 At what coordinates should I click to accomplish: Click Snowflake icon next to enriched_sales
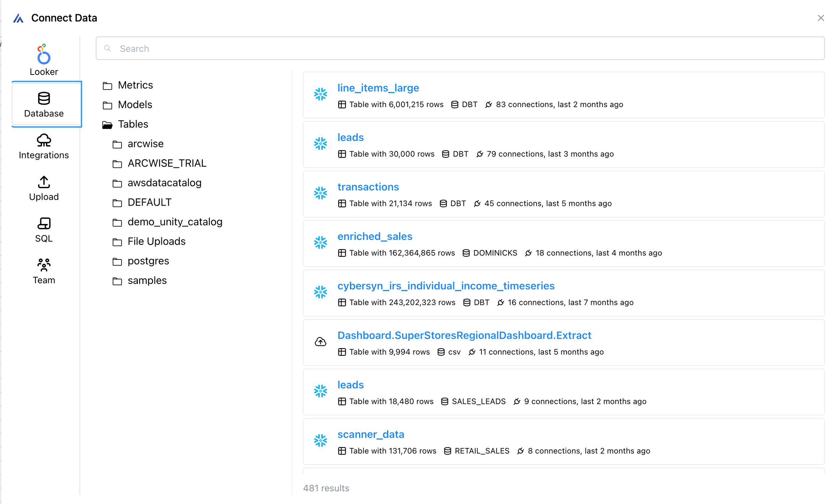point(320,243)
